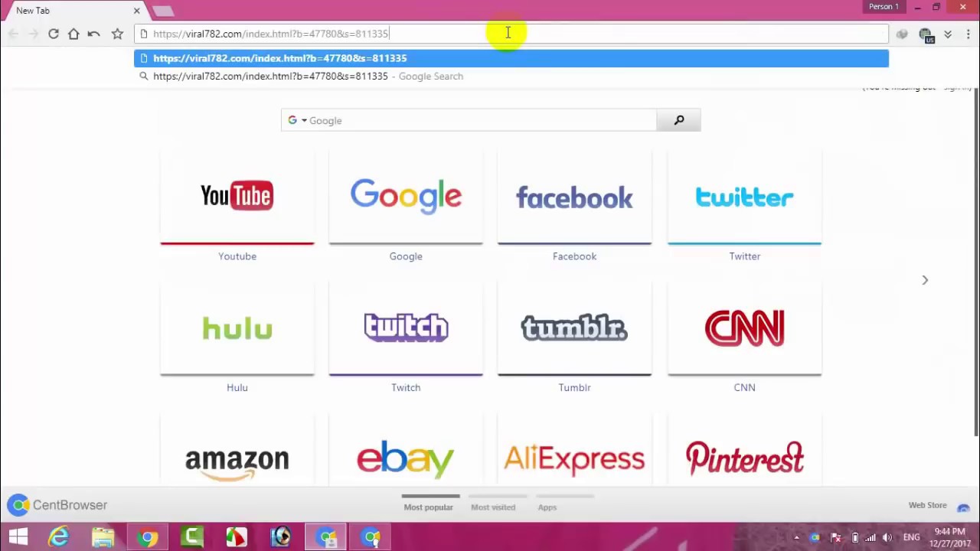
Task: Open the Google tile
Action: tap(406, 197)
